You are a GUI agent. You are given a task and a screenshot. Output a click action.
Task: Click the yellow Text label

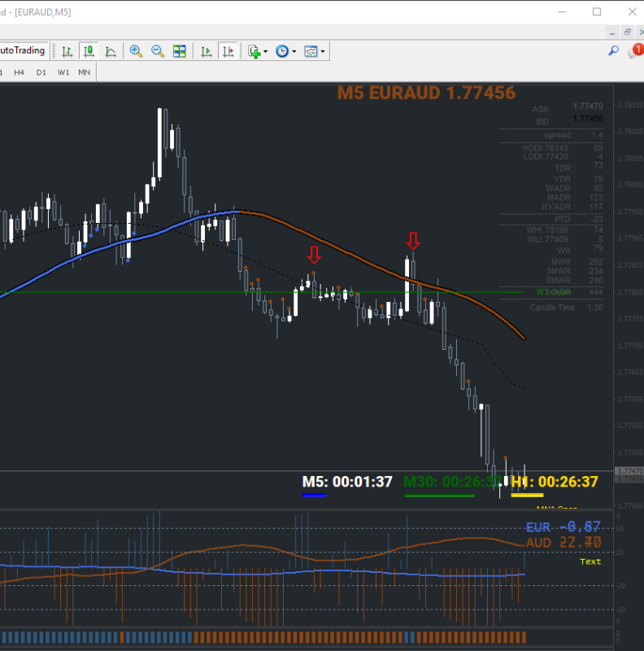click(590, 561)
